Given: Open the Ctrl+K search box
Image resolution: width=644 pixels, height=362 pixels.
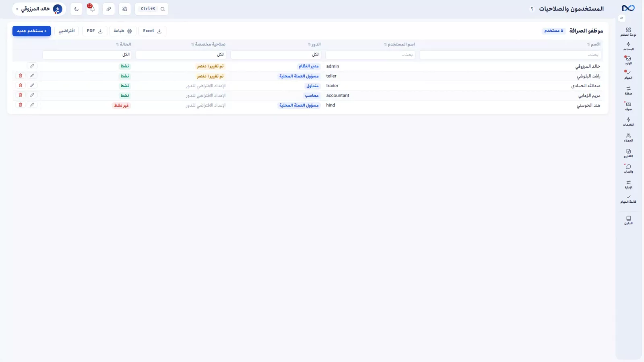Looking at the screenshot, I should coord(152,9).
